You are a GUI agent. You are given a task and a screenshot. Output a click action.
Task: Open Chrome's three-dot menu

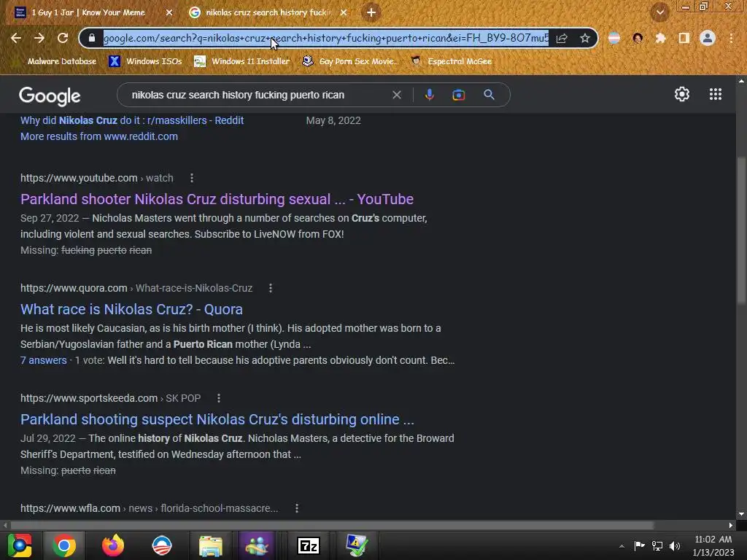pyautogui.click(x=731, y=38)
